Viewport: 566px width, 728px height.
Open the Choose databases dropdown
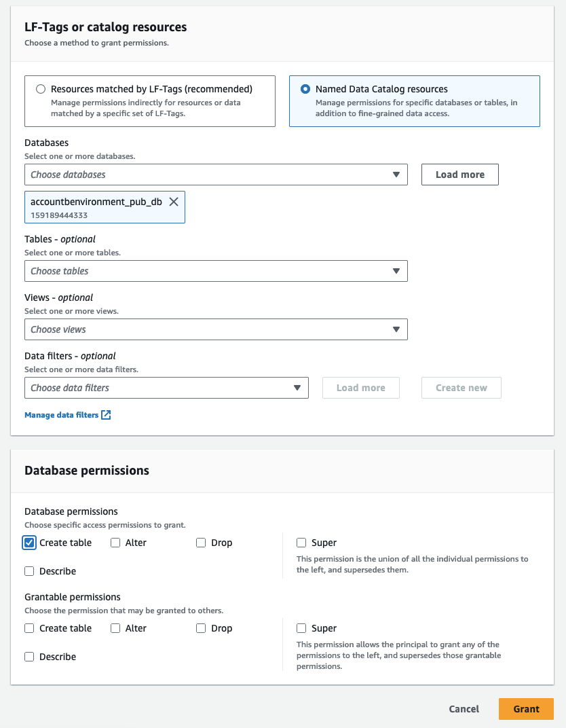point(216,175)
